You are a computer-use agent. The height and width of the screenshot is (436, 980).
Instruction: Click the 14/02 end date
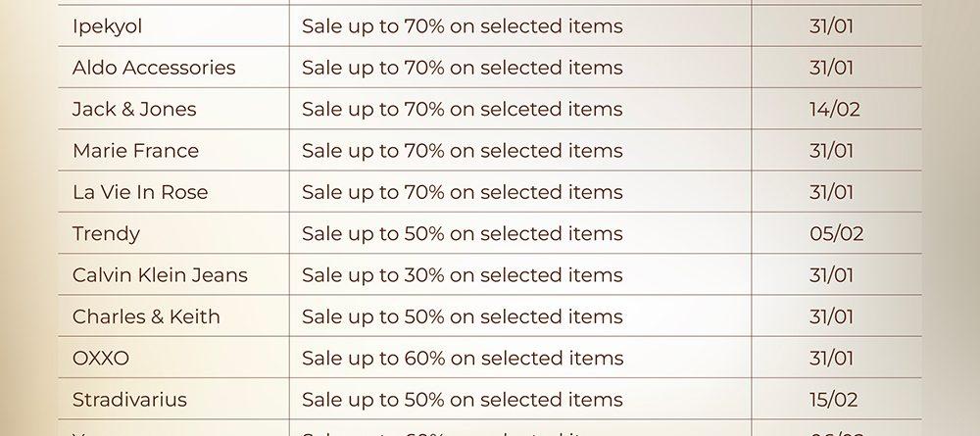pyautogui.click(x=834, y=110)
